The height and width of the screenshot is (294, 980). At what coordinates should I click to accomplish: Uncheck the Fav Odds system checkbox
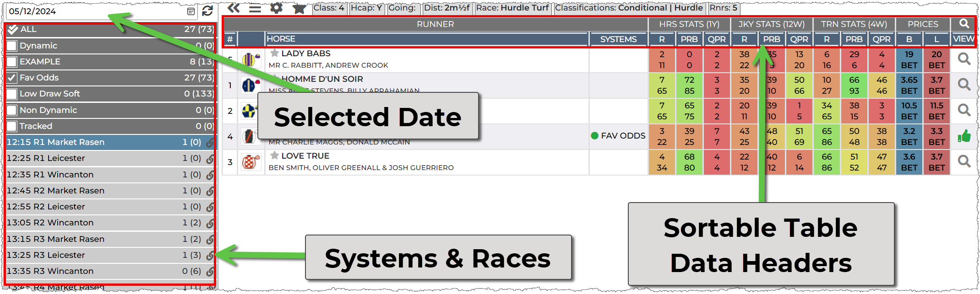(12, 78)
